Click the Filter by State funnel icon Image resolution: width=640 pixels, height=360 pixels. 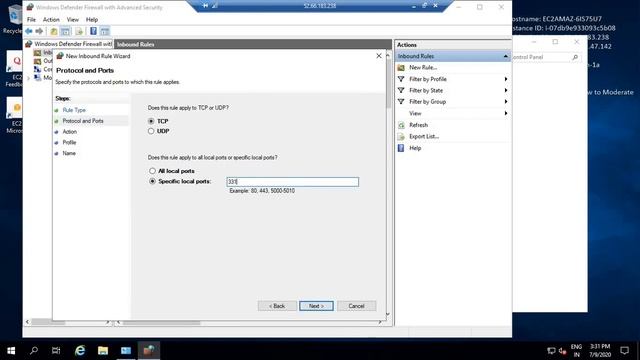(x=401, y=91)
